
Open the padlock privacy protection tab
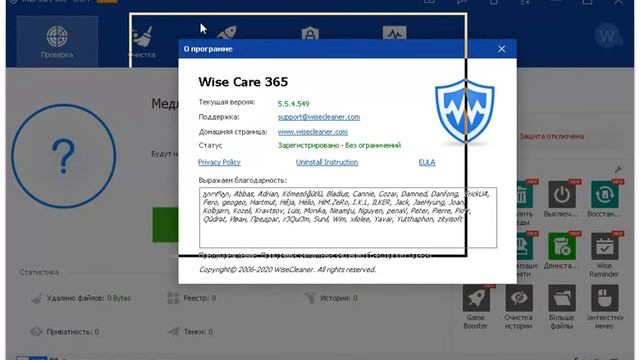click(310, 33)
